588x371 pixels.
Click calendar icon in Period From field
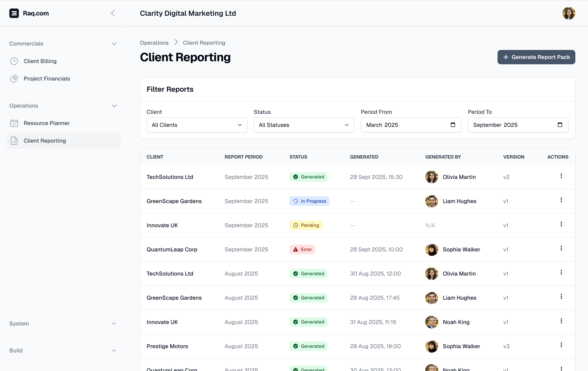point(453,125)
